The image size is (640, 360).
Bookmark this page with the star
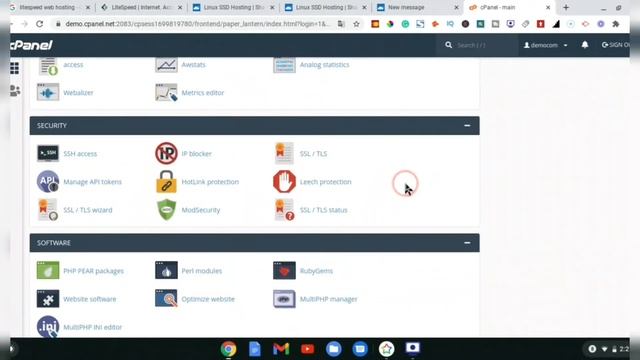[356, 24]
